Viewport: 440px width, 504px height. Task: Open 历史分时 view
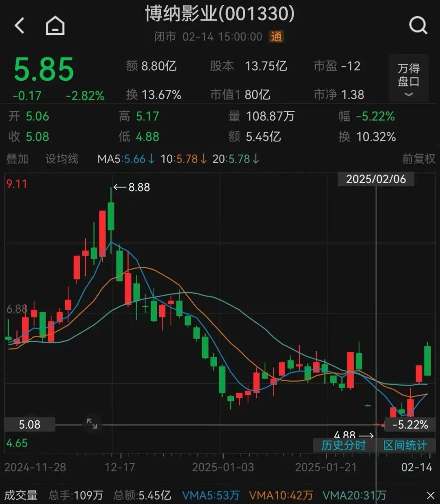tap(343, 445)
